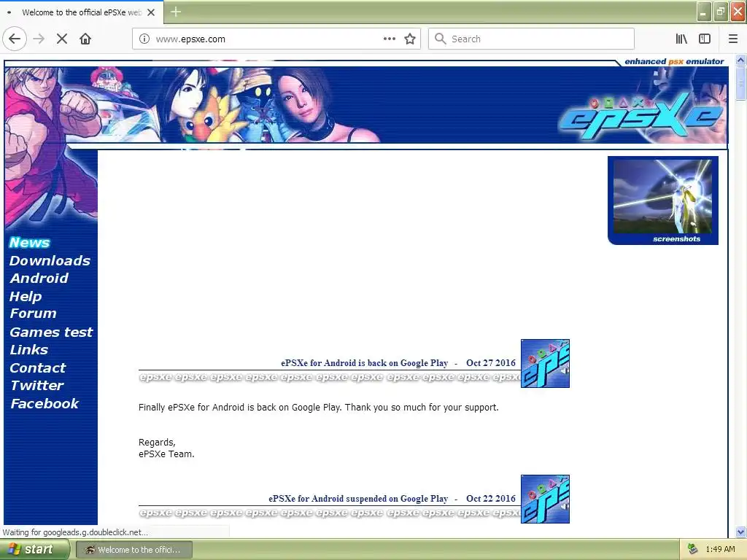Open the Games test sidebar link
This screenshot has height=560, width=747.
pos(51,332)
